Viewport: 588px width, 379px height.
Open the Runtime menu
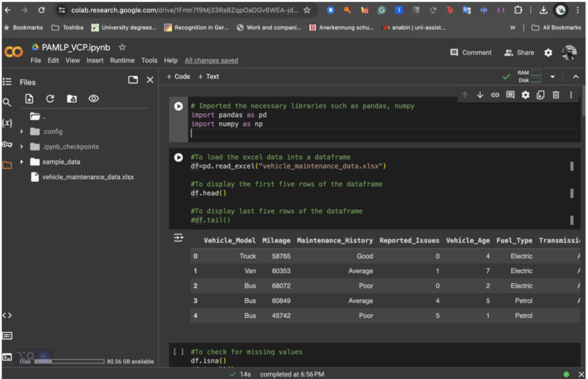click(x=122, y=60)
